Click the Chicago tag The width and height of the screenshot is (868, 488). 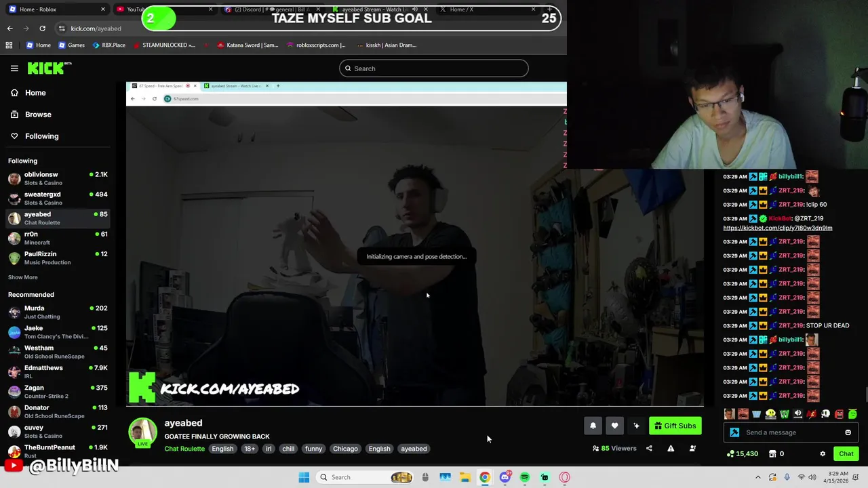point(345,449)
